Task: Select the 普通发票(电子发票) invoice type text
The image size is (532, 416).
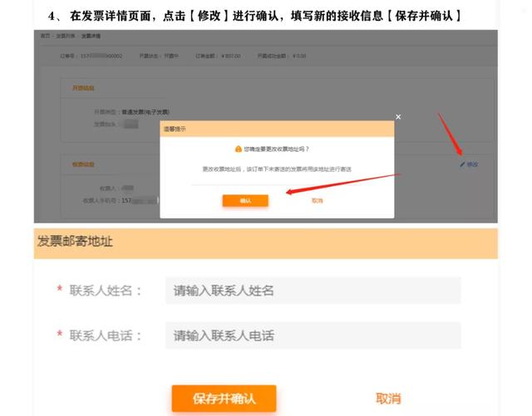Action: click(x=145, y=112)
